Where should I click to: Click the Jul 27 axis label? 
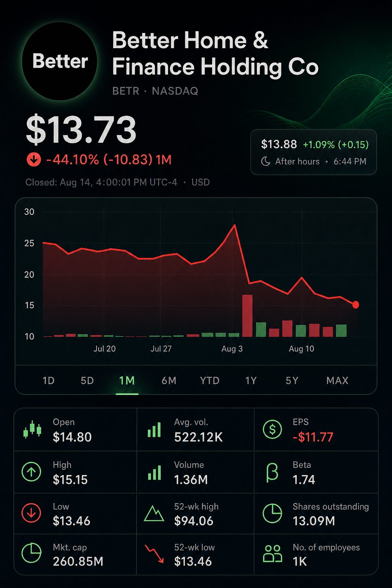161,349
